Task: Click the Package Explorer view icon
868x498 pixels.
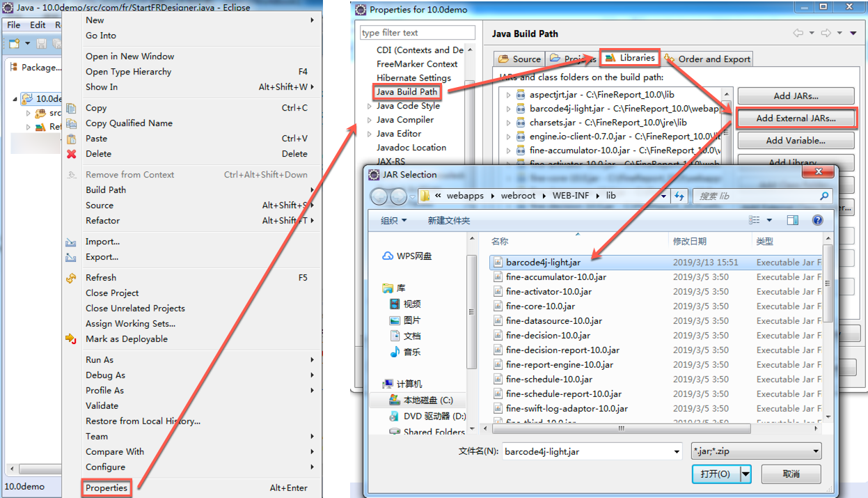Action: point(15,68)
